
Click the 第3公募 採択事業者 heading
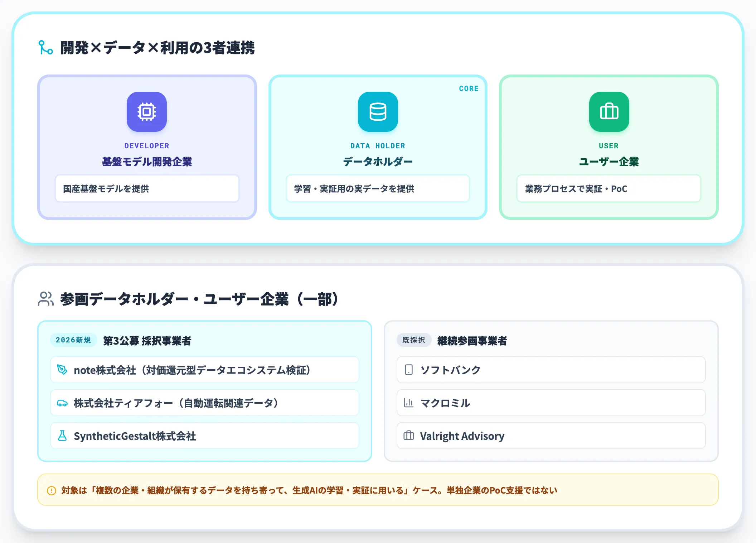(x=147, y=341)
